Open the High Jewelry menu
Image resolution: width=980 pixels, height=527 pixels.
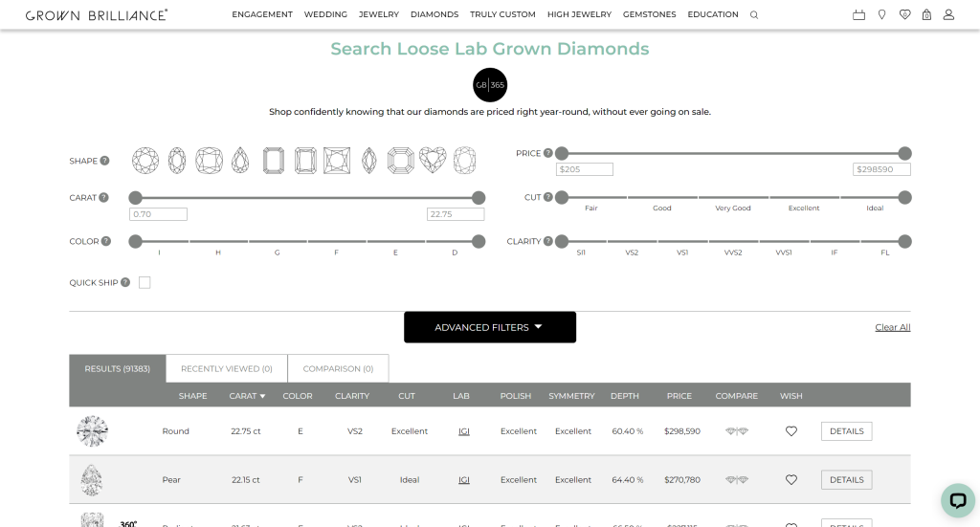579,14
